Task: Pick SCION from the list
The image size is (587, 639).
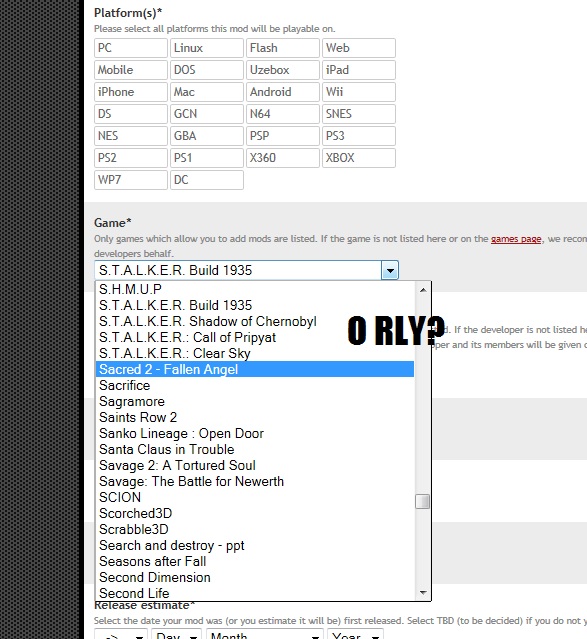Action: pos(255,497)
